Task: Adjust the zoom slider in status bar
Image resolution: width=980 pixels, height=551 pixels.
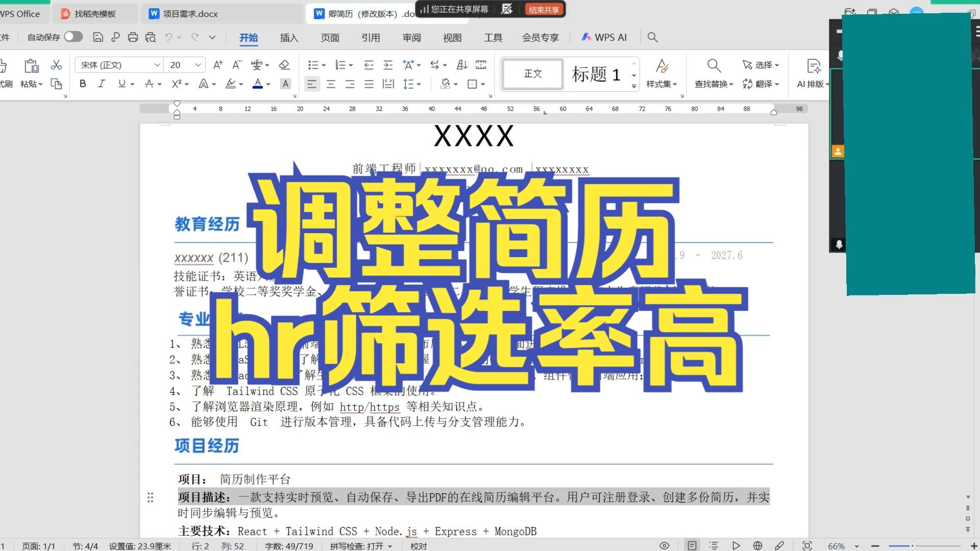Action: point(912,546)
